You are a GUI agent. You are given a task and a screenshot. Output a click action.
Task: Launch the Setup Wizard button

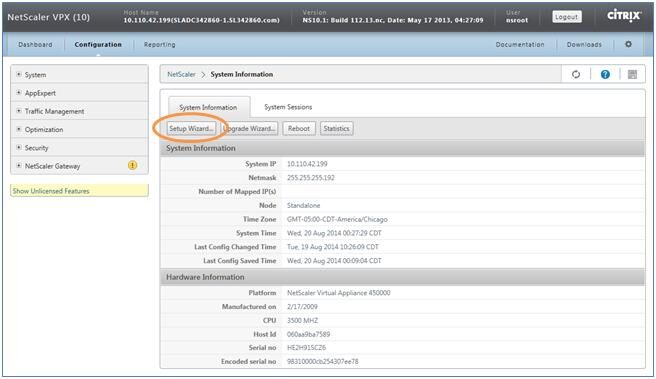(x=191, y=128)
